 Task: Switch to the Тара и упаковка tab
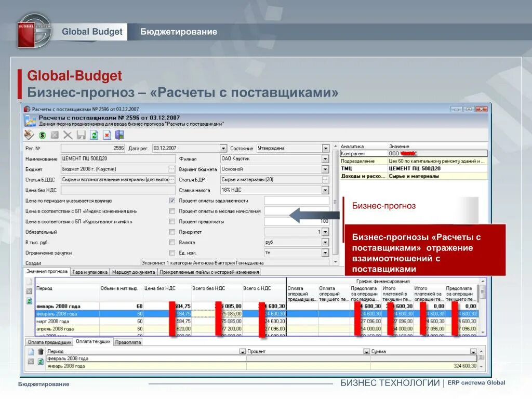[x=90, y=272]
